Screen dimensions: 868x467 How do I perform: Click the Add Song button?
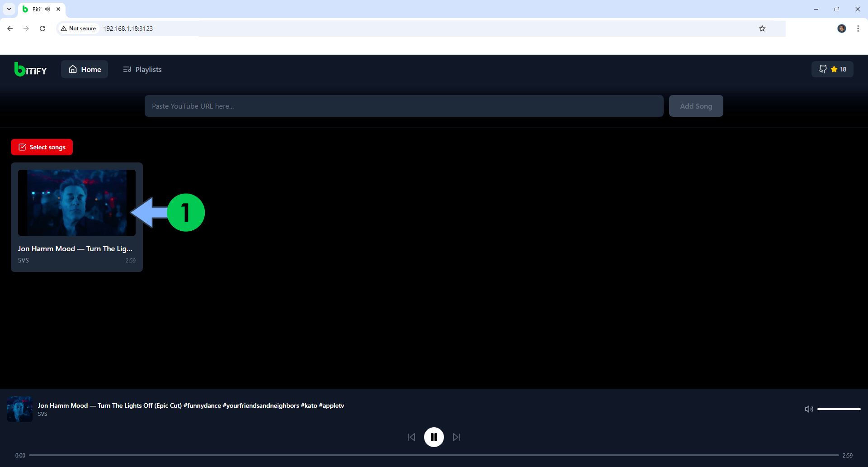click(696, 105)
